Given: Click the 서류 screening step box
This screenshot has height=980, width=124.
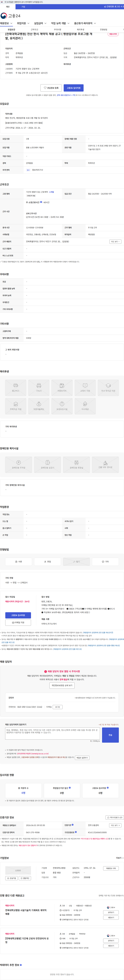Looking at the screenshot, I should (19, 561).
